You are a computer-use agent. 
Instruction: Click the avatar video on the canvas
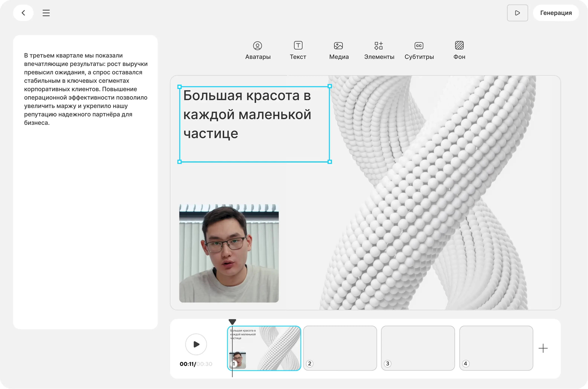(229, 253)
